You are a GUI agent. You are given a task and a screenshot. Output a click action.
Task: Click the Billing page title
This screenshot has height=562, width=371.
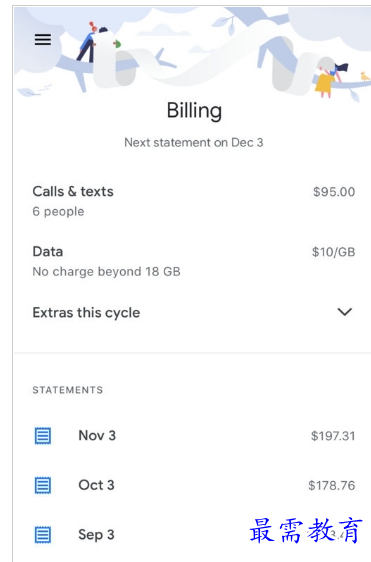point(194,111)
